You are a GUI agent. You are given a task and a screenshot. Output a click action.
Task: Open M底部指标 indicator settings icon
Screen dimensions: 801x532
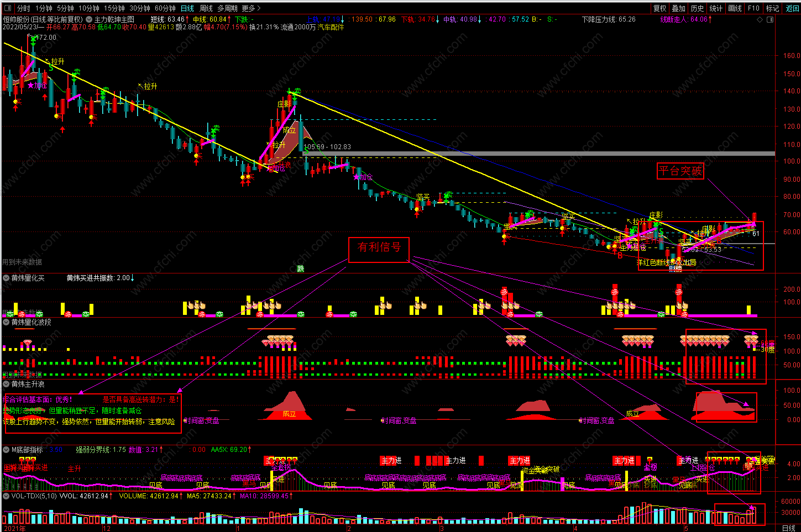[x=6, y=450]
